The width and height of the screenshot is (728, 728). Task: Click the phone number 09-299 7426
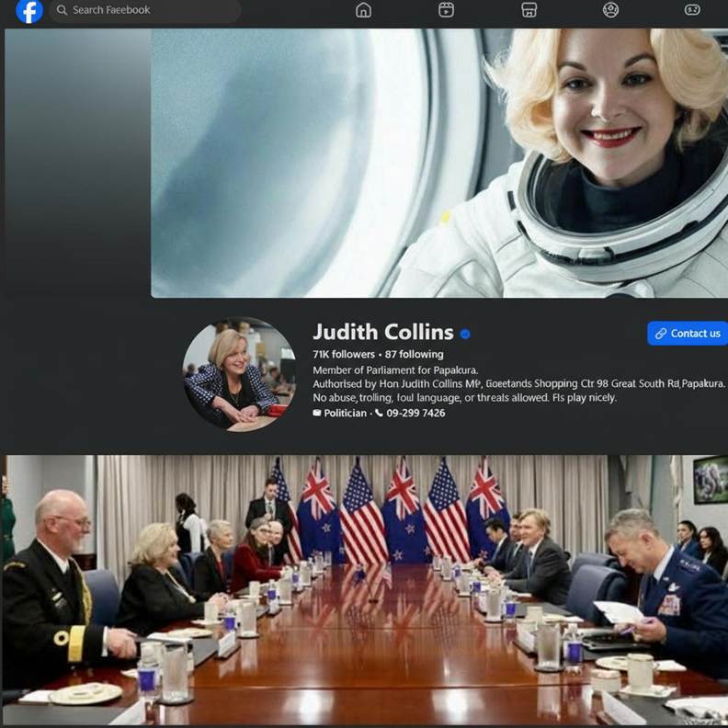(x=415, y=414)
